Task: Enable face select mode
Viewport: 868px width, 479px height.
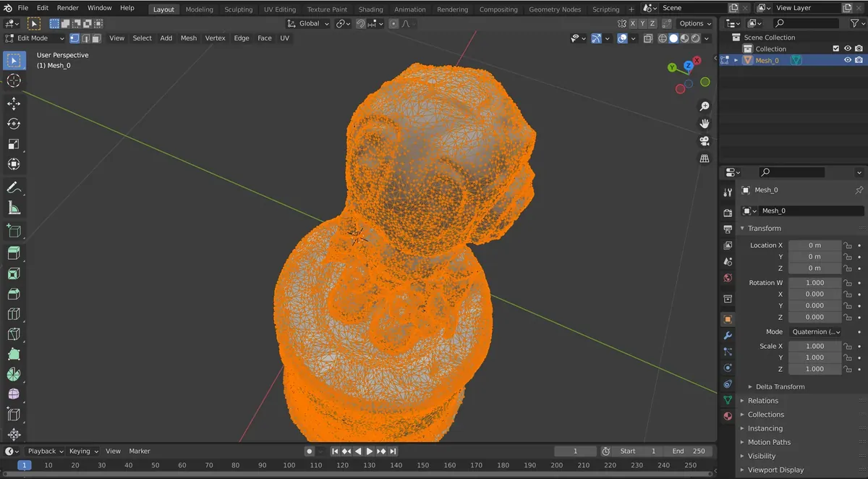Action: pyautogui.click(x=96, y=38)
